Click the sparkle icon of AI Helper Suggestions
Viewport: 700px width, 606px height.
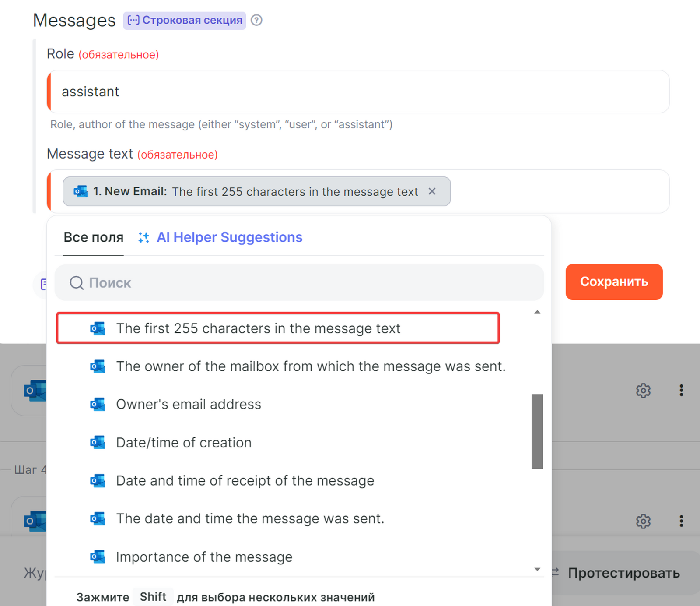pos(144,237)
